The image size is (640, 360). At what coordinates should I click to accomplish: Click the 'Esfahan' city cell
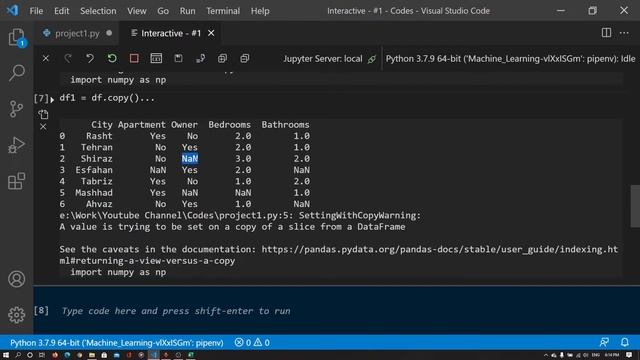click(94, 170)
